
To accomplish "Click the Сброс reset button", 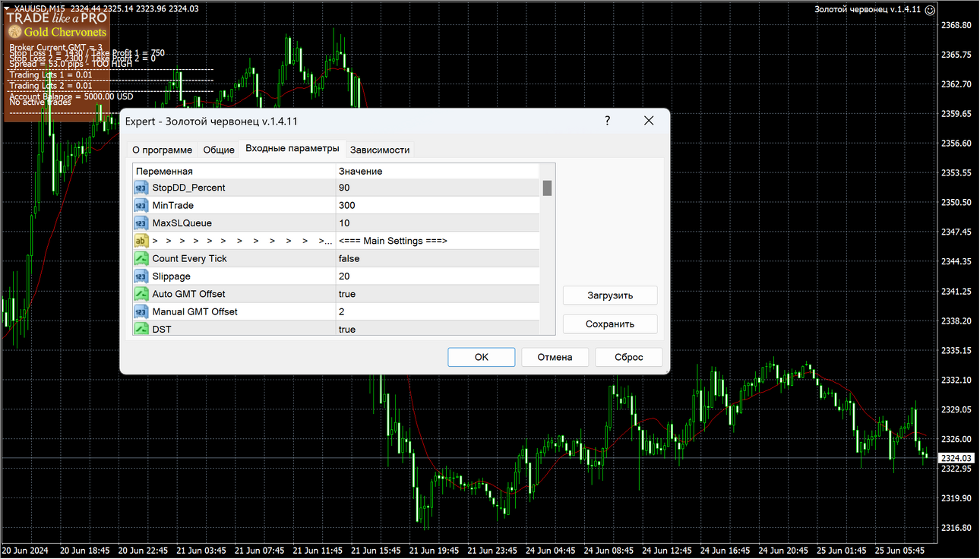I will click(x=628, y=357).
